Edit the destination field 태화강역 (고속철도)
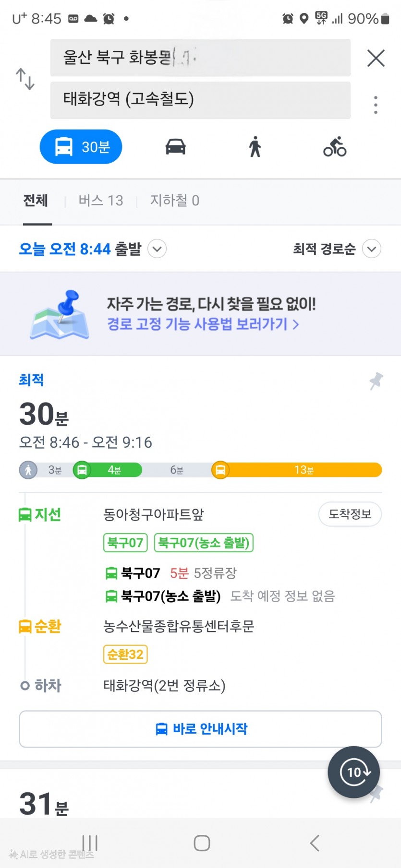The image size is (401, 868). (200, 100)
